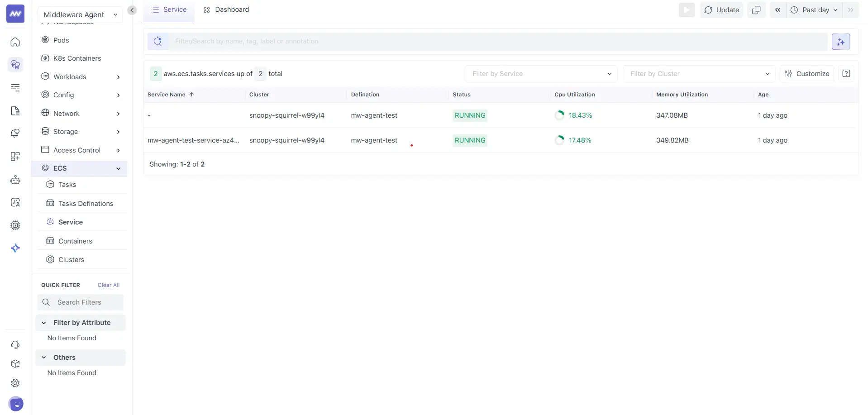The image size is (868, 415).
Task: Collapse the sidebar with chevron button
Action: coord(132,10)
